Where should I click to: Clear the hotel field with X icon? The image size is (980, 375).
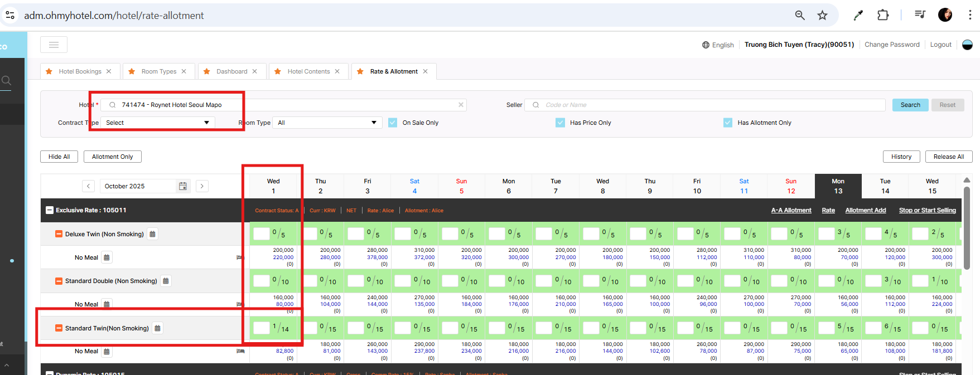[461, 105]
